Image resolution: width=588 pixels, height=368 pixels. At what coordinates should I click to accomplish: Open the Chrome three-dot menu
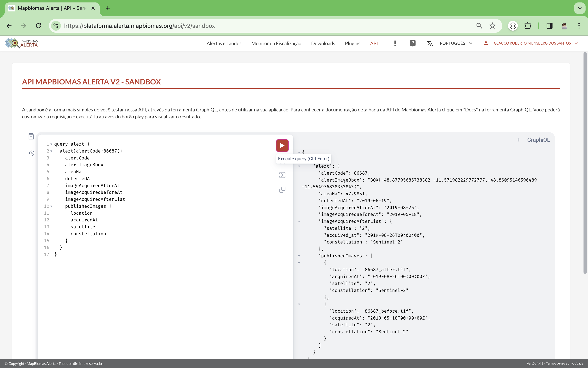(579, 26)
